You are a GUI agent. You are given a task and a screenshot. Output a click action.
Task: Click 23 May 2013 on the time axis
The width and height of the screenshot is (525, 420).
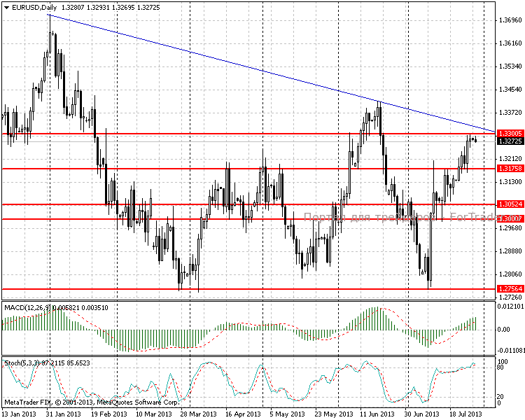click(334, 414)
